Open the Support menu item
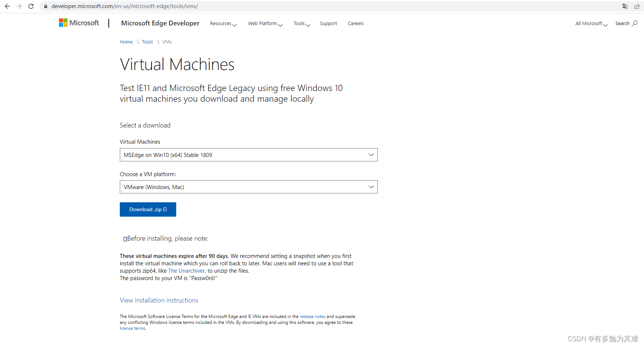644x346 pixels. click(328, 24)
